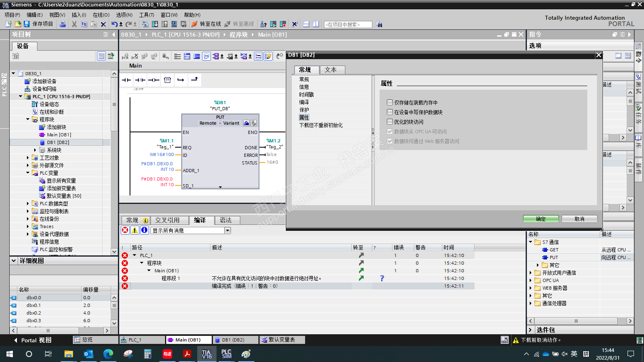The height and width of the screenshot is (362, 644).
Task: Insert a normally open contact
Action: click(126, 80)
